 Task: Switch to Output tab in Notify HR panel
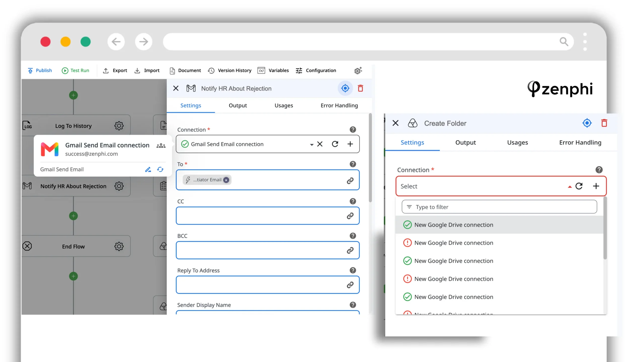tap(238, 105)
